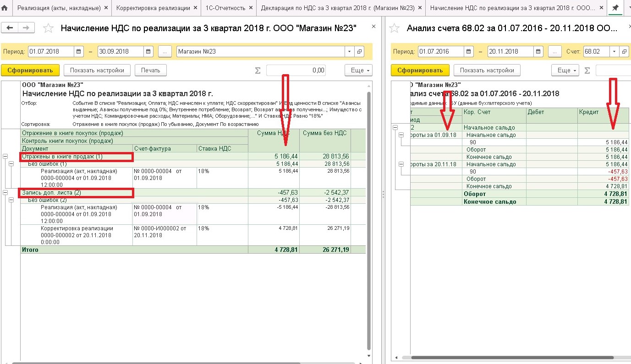
Task: Open calendar for end date 30.09.2018
Action: click(x=148, y=51)
